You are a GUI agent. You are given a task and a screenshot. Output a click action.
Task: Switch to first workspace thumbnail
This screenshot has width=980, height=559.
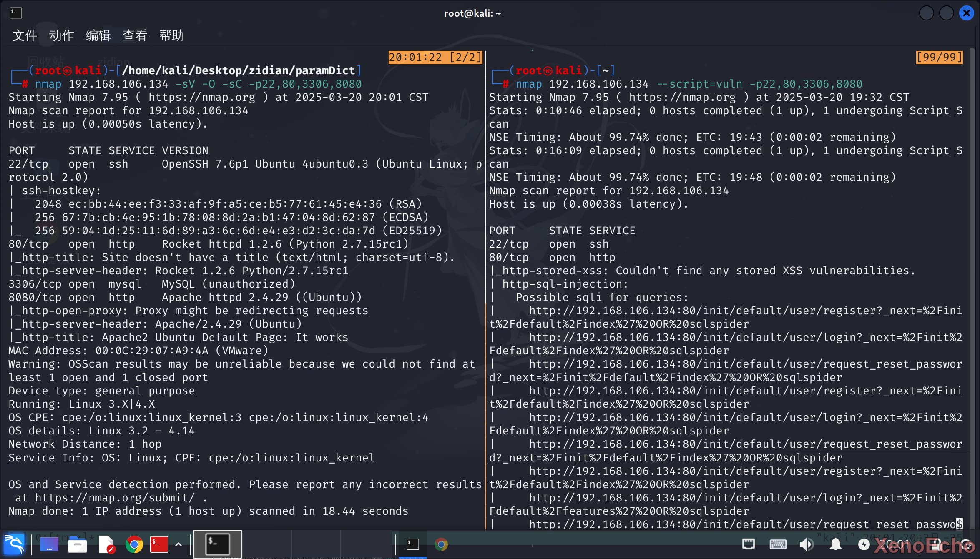click(x=218, y=544)
